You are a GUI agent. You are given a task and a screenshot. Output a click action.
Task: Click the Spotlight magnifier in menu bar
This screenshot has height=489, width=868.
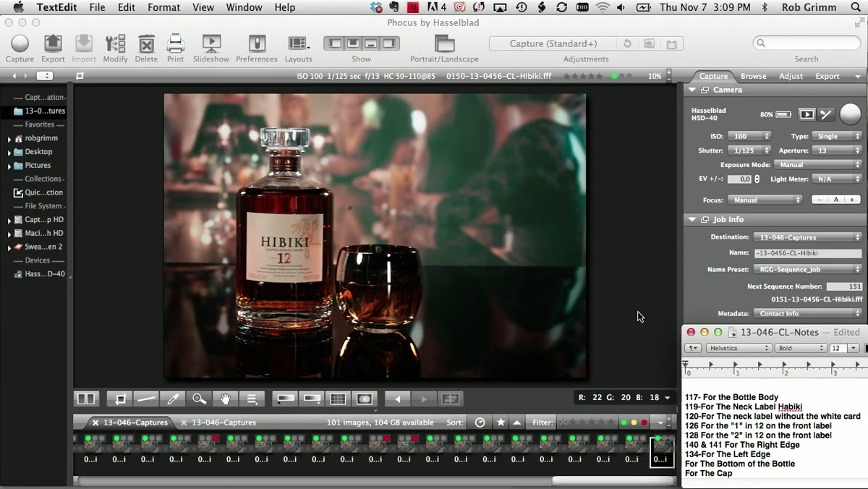pyautogui.click(x=854, y=7)
